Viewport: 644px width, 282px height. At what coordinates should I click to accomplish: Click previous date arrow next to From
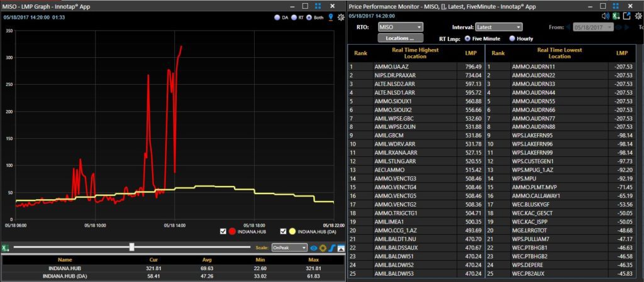568,27
